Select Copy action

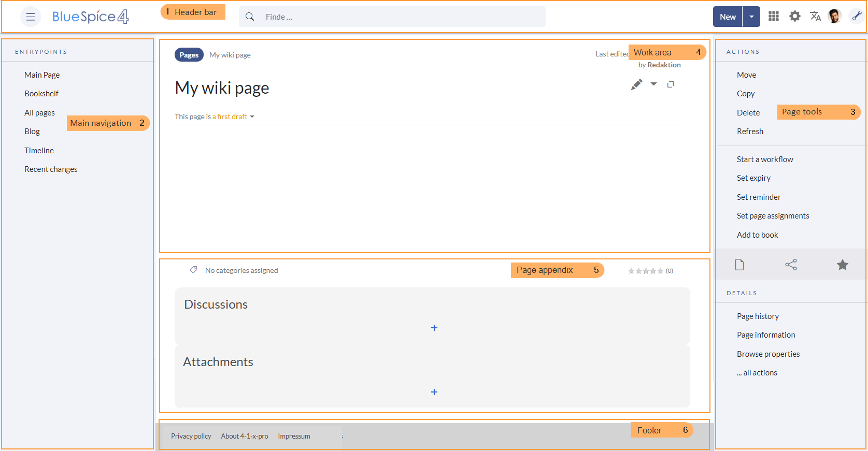coord(746,94)
